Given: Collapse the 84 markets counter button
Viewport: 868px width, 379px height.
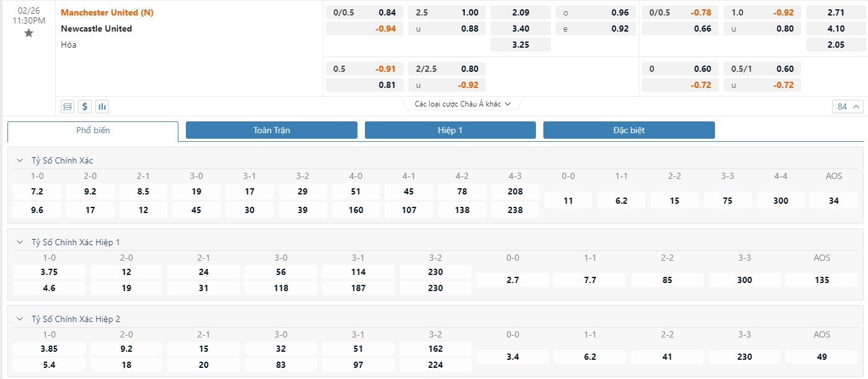Looking at the screenshot, I should pyautogui.click(x=847, y=107).
